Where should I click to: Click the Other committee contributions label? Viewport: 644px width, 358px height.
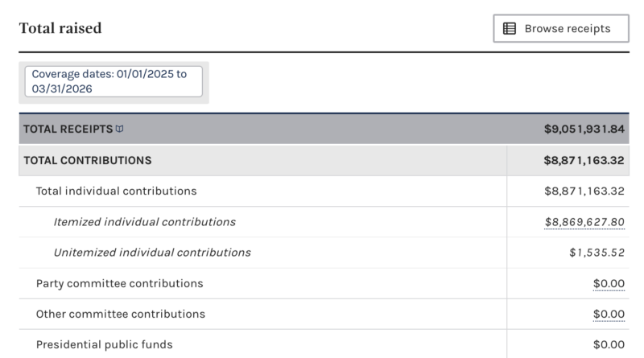(121, 314)
